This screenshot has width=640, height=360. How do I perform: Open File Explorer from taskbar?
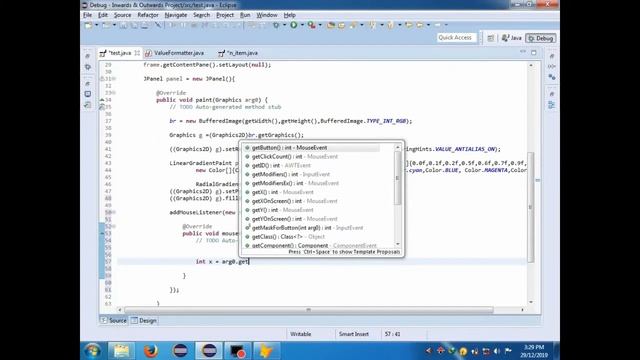point(121,351)
